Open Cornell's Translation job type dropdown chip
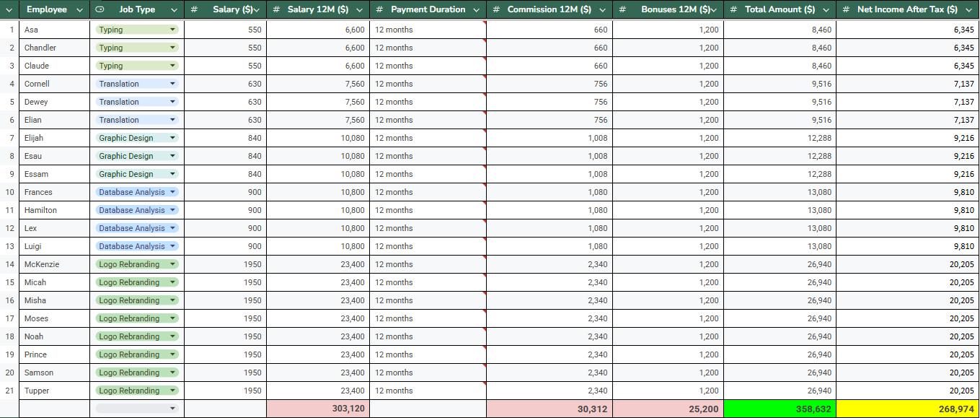The width and height of the screenshot is (980, 418). 137,84
